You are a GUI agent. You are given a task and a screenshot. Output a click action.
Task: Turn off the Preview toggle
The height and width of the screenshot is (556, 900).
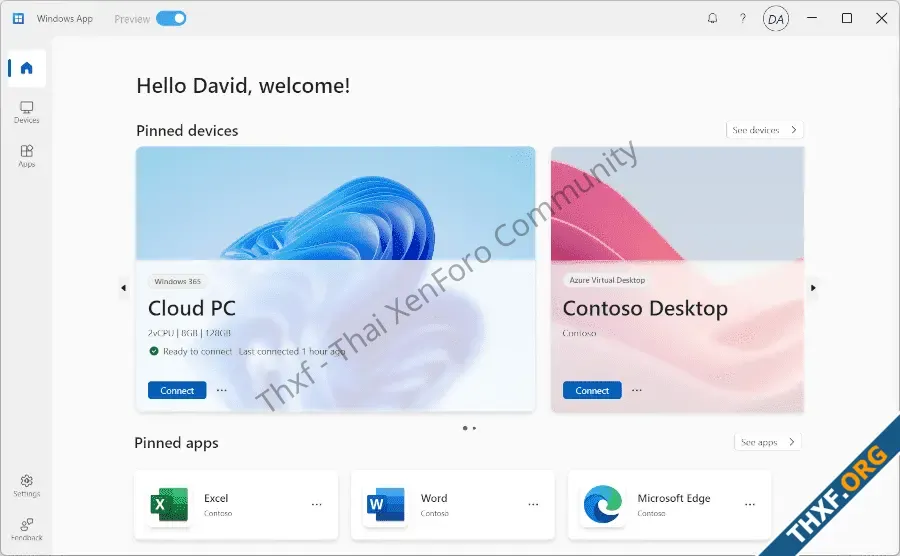tap(171, 18)
